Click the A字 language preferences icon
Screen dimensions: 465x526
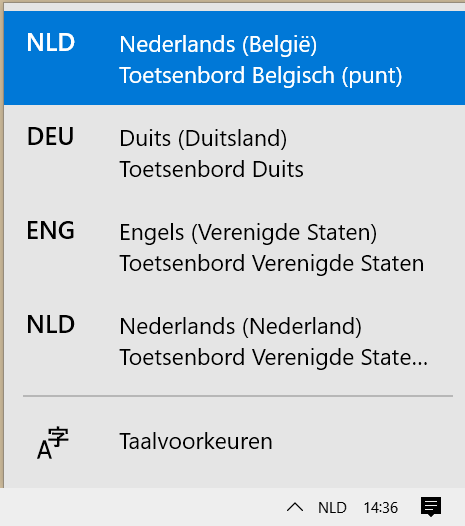[x=53, y=443]
